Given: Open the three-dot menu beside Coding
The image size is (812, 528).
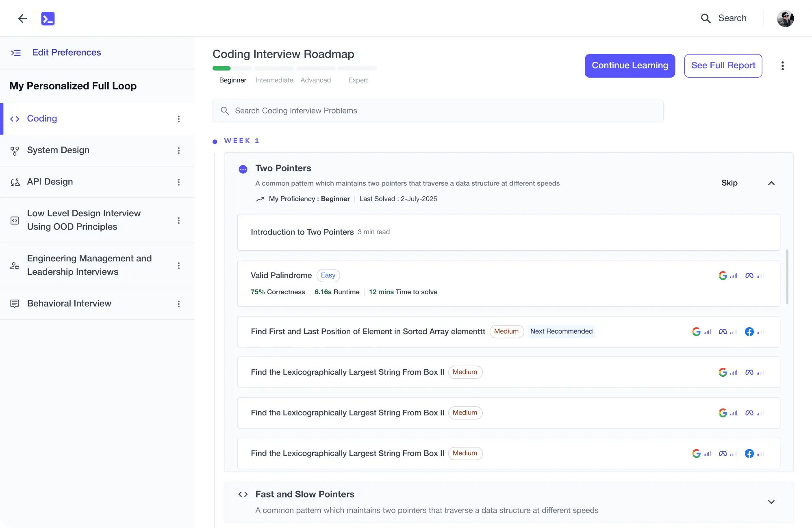Looking at the screenshot, I should coord(178,119).
